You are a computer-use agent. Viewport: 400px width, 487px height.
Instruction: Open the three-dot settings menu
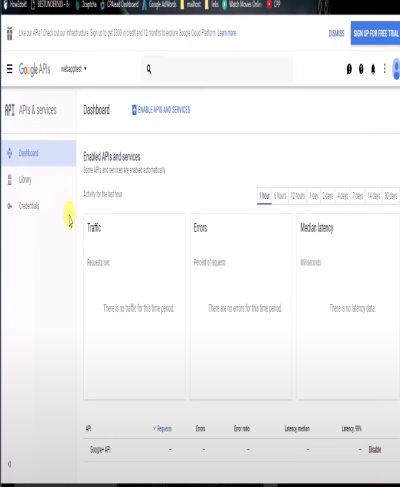[385, 69]
